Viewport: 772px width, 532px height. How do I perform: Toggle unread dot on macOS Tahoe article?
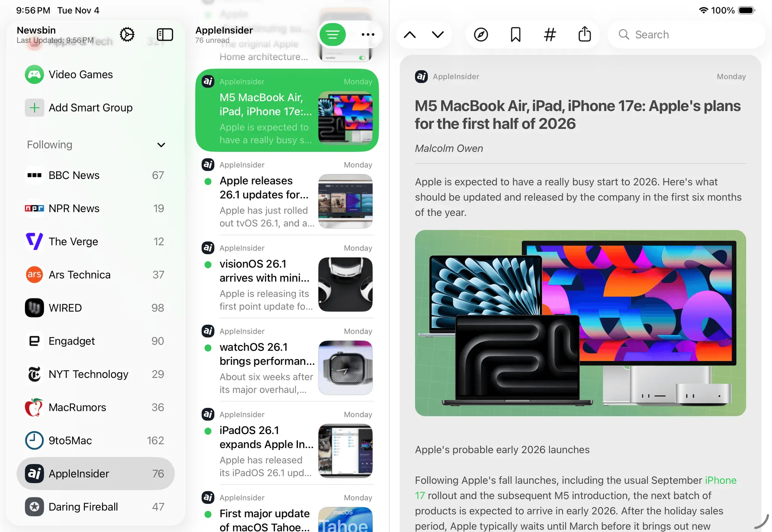coord(208,514)
